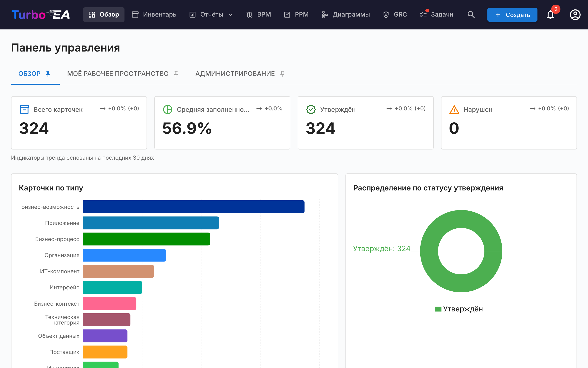Click the purple Объект данных bar
The height and width of the screenshot is (368, 588).
pyautogui.click(x=105, y=336)
